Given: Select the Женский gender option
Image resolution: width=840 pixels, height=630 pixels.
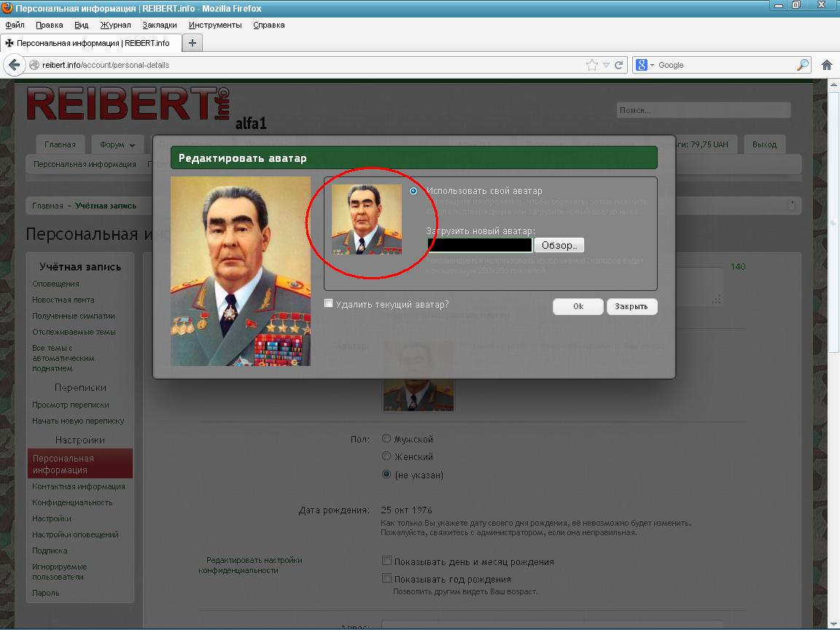Looking at the screenshot, I should [x=386, y=456].
